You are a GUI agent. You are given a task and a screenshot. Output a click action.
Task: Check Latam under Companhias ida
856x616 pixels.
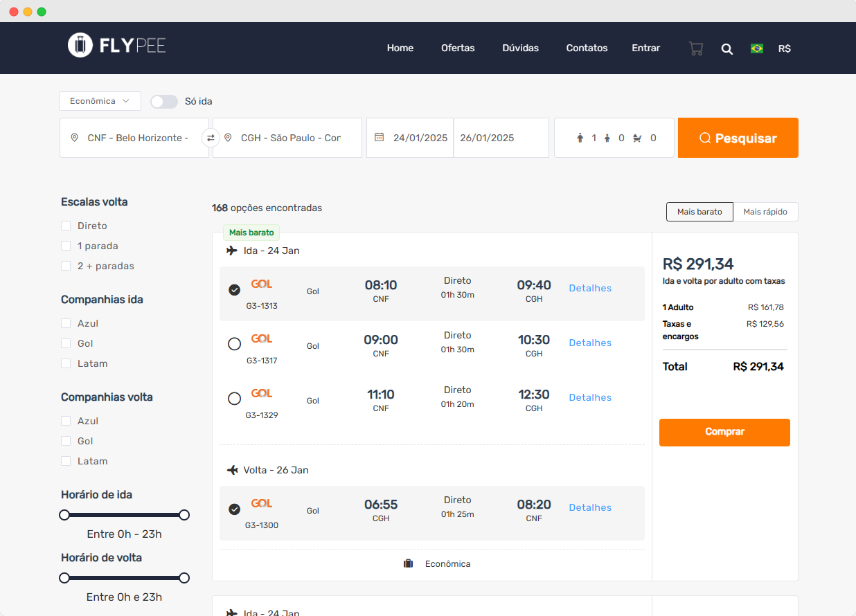[x=66, y=363]
